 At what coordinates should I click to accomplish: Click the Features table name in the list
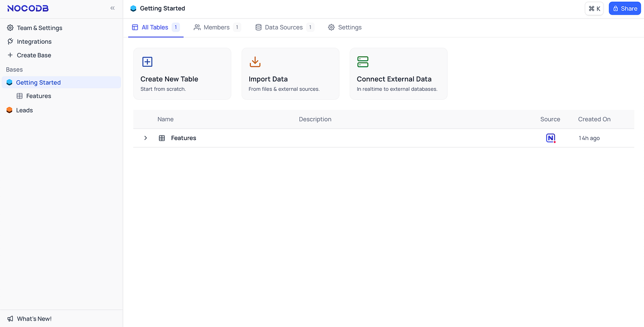184,138
